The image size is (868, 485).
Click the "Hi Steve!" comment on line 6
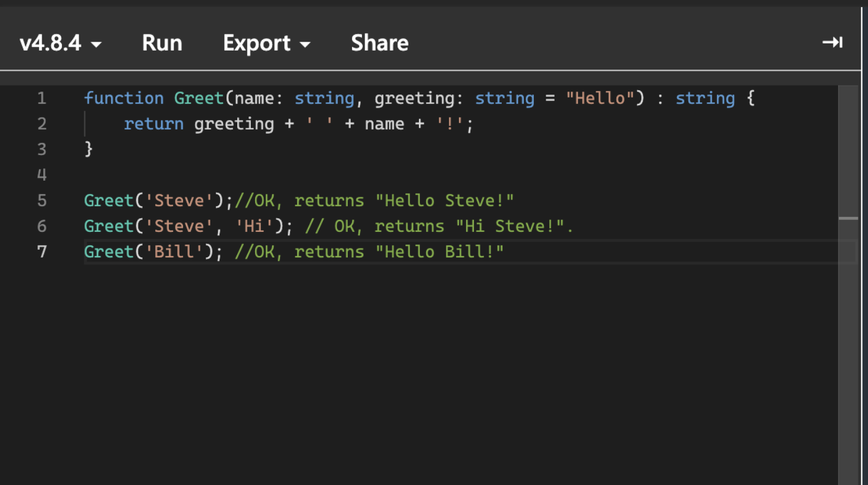[x=509, y=226]
